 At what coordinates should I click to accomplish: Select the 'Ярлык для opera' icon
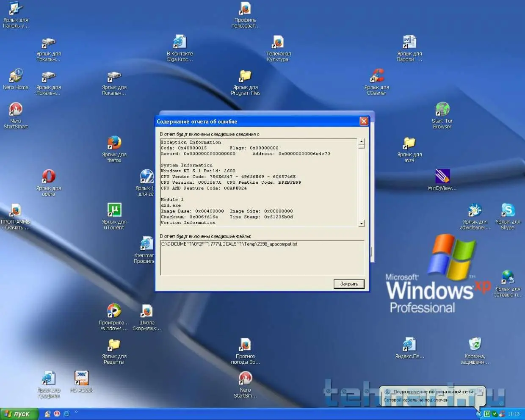tap(48, 183)
